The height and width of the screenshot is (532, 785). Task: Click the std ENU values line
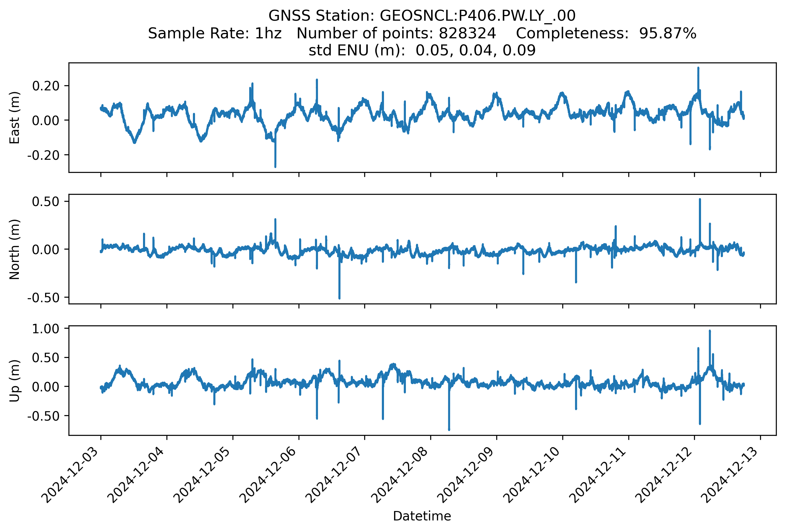[422, 50]
